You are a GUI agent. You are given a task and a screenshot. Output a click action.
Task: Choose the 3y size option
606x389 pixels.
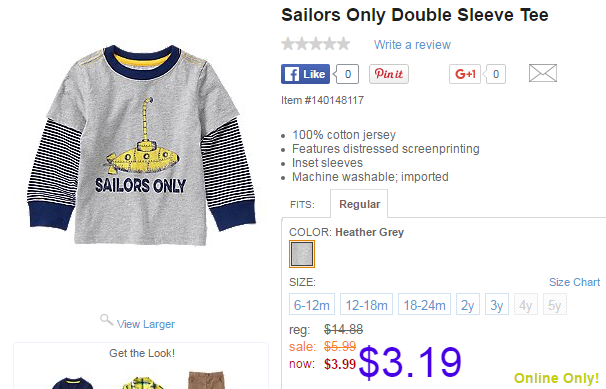497,304
